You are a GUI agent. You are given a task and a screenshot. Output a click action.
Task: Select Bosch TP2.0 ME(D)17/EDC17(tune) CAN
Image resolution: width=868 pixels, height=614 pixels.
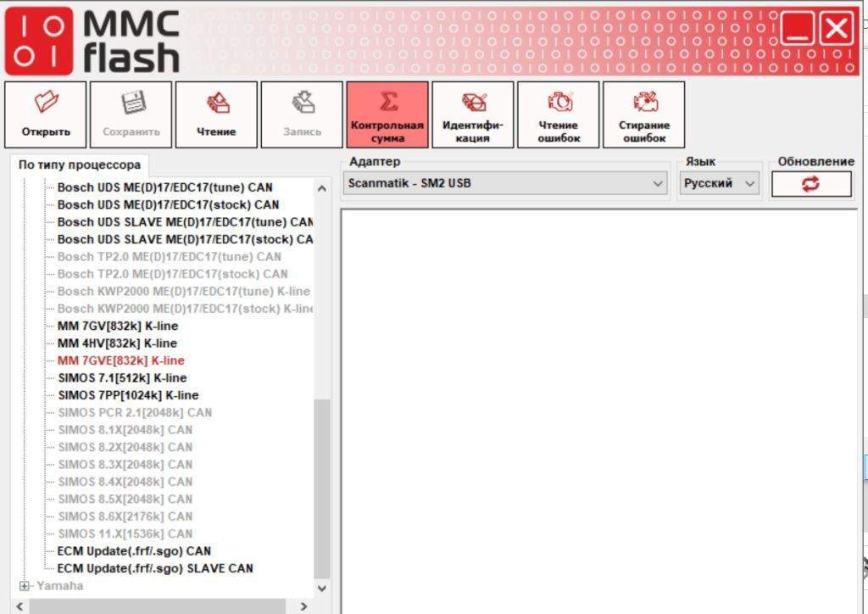(x=170, y=257)
